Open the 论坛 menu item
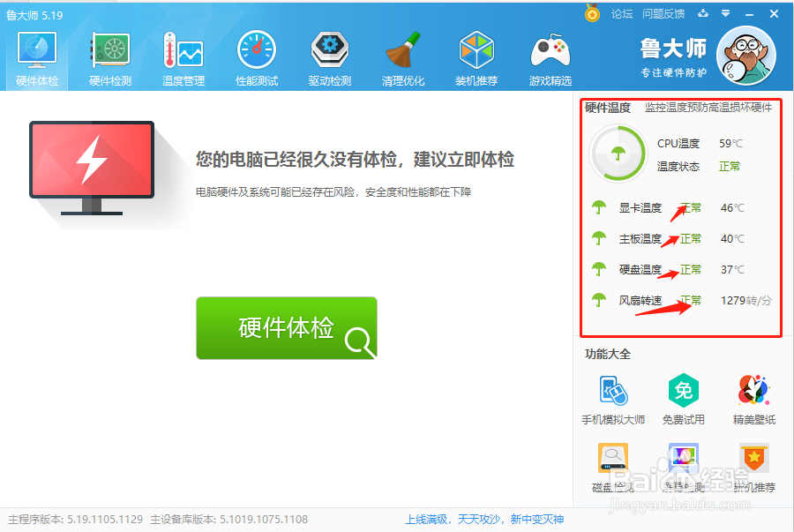 [621, 13]
